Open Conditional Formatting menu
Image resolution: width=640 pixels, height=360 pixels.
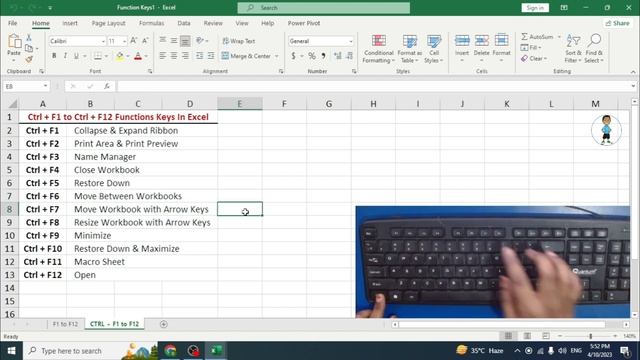(x=379, y=49)
